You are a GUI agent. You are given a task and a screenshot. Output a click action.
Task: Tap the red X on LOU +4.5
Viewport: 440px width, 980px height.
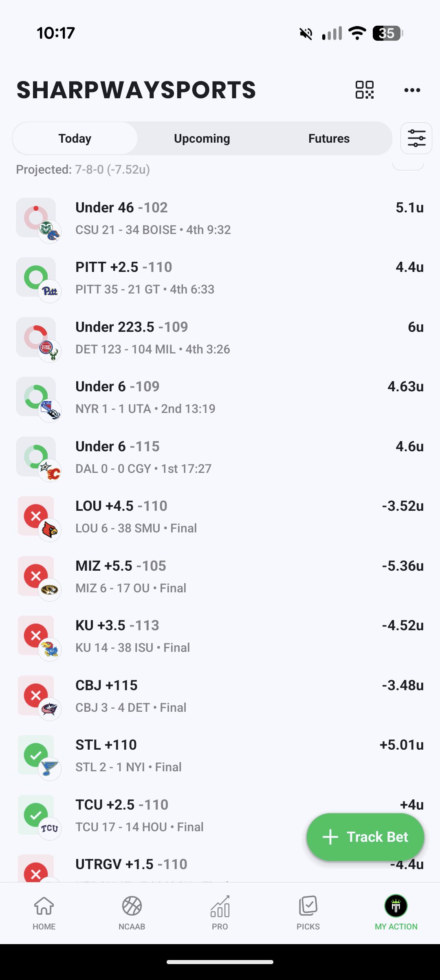35,516
